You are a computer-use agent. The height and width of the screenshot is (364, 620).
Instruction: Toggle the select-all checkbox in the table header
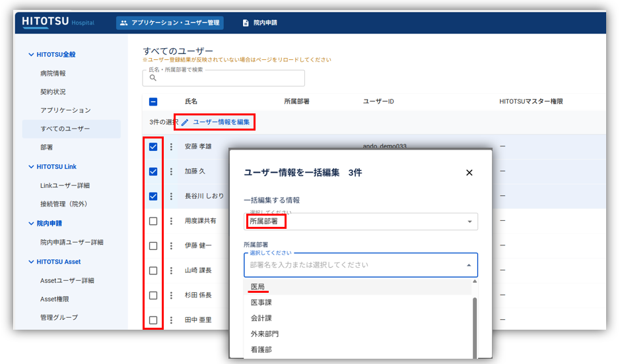(153, 102)
